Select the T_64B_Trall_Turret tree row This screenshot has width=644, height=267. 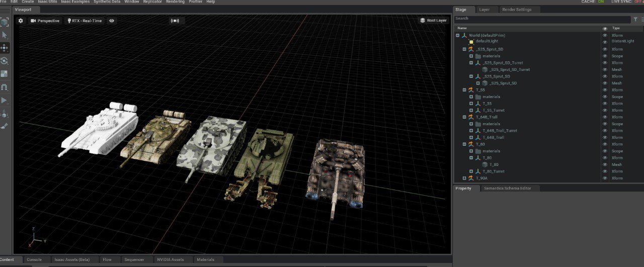(528, 131)
